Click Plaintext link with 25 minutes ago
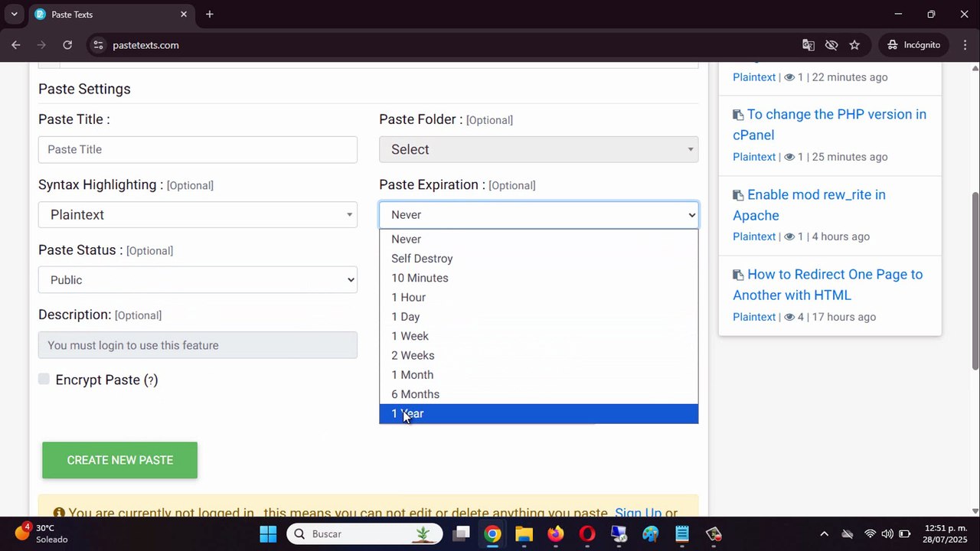Viewport: 980px width, 551px height. (754, 157)
